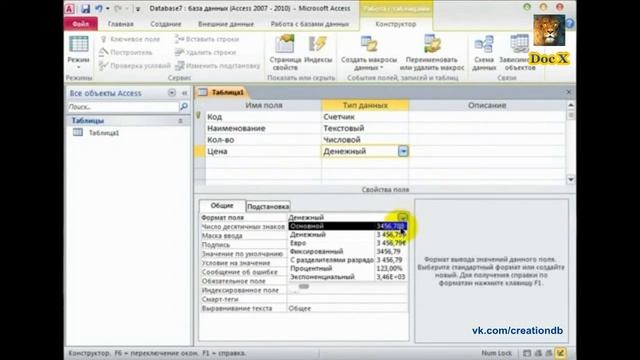Image resolution: width=640 pixels, height=360 pixels.
Task: Click the Тип данных column header
Action: point(365,105)
